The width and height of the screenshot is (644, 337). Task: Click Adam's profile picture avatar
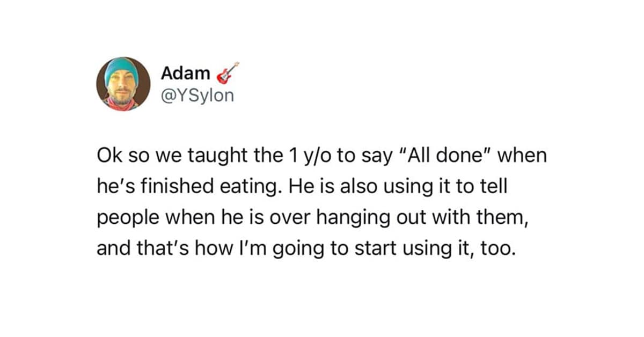123,84
